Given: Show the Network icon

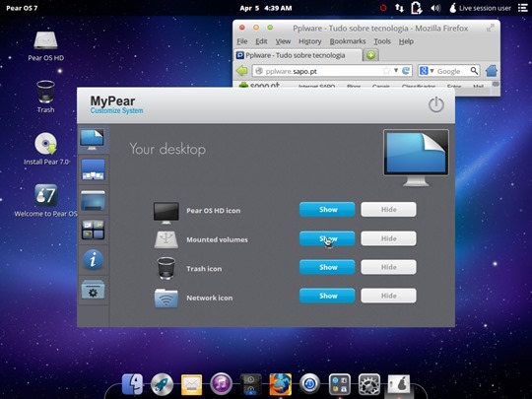Looking at the screenshot, I should click(x=327, y=296).
